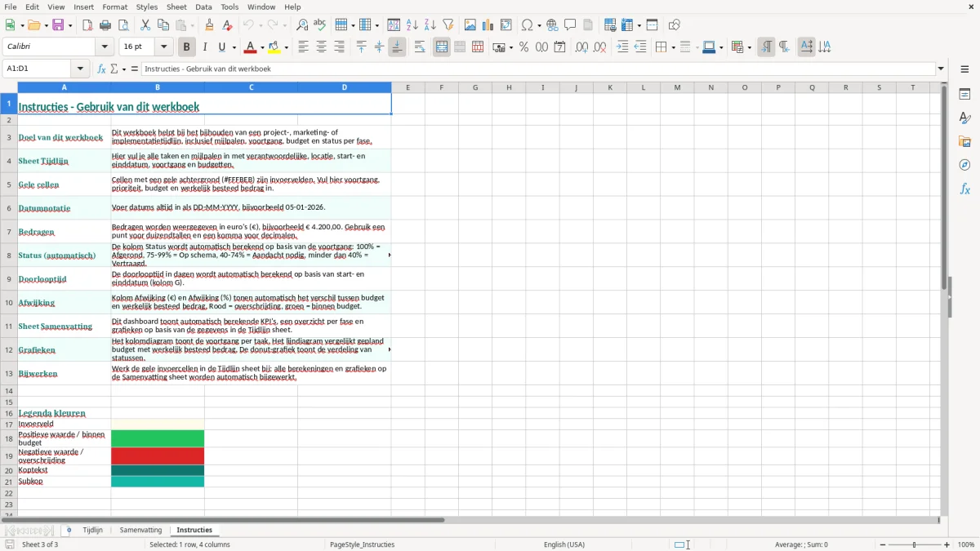Toggle Align Bottom vertical alignment
The width and height of the screenshot is (980, 551).
pyautogui.click(x=397, y=47)
